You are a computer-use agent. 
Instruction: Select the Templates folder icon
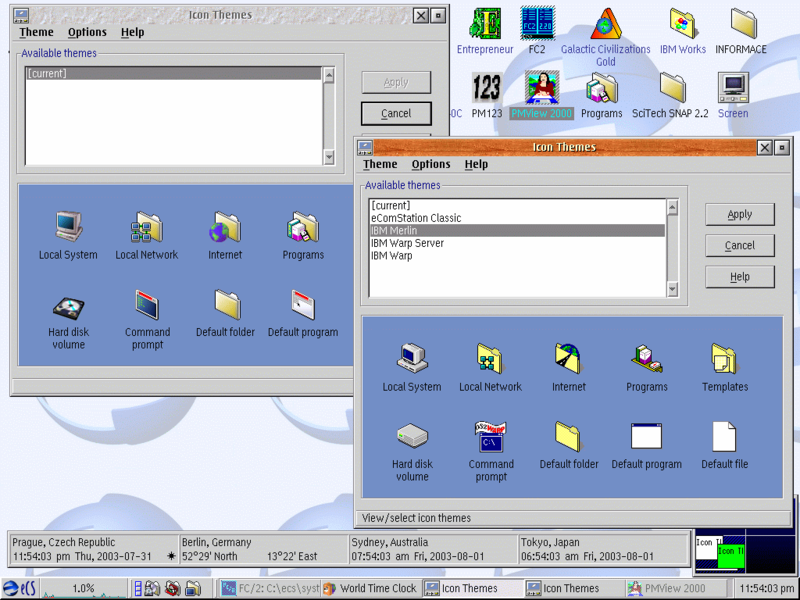[724, 358]
